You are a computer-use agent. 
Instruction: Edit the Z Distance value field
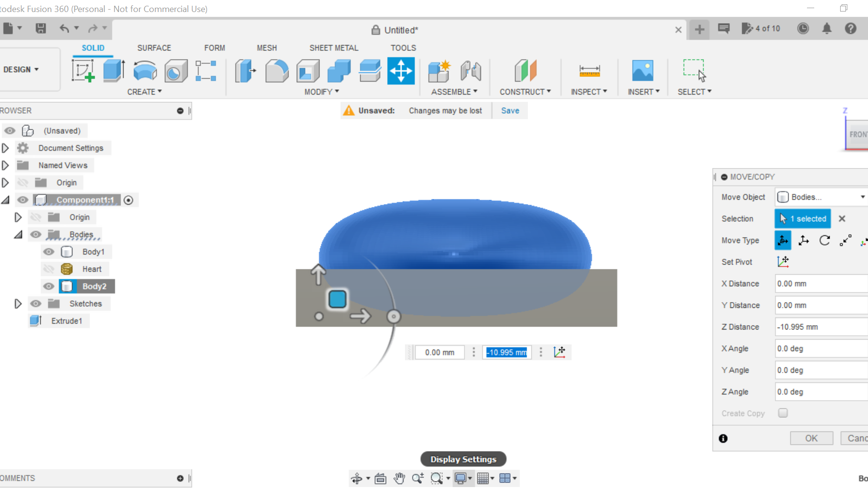tap(820, 327)
